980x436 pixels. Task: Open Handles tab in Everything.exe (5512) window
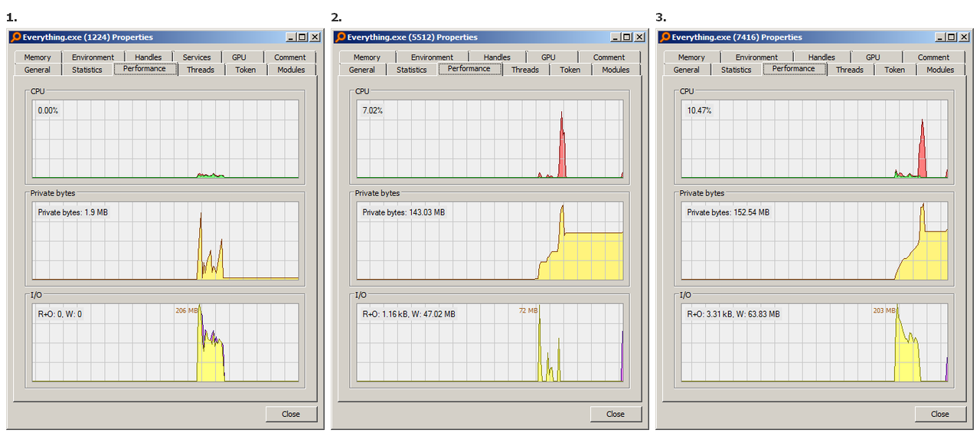(x=497, y=57)
